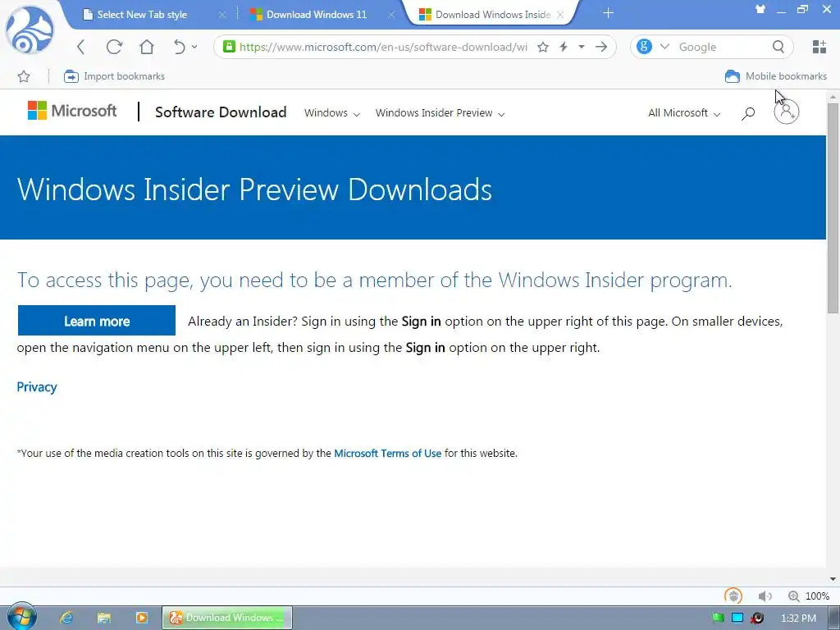Click the green tray icon
The width and height of the screenshot is (840, 630).
click(x=718, y=619)
